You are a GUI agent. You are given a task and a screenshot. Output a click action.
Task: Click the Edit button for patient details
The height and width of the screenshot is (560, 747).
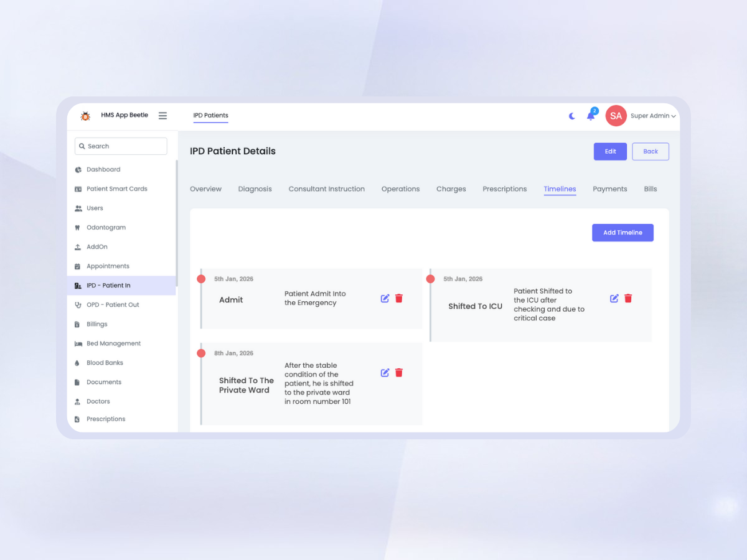610,151
